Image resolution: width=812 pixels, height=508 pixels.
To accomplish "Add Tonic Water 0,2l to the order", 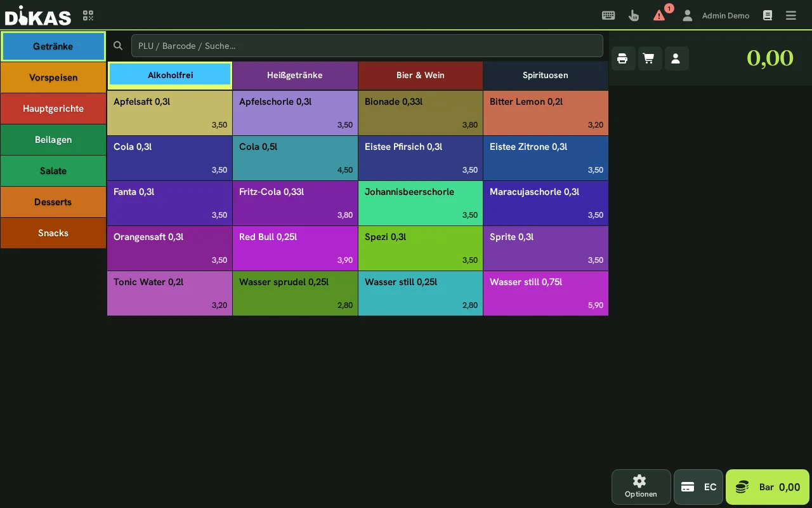I will (170, 293).
